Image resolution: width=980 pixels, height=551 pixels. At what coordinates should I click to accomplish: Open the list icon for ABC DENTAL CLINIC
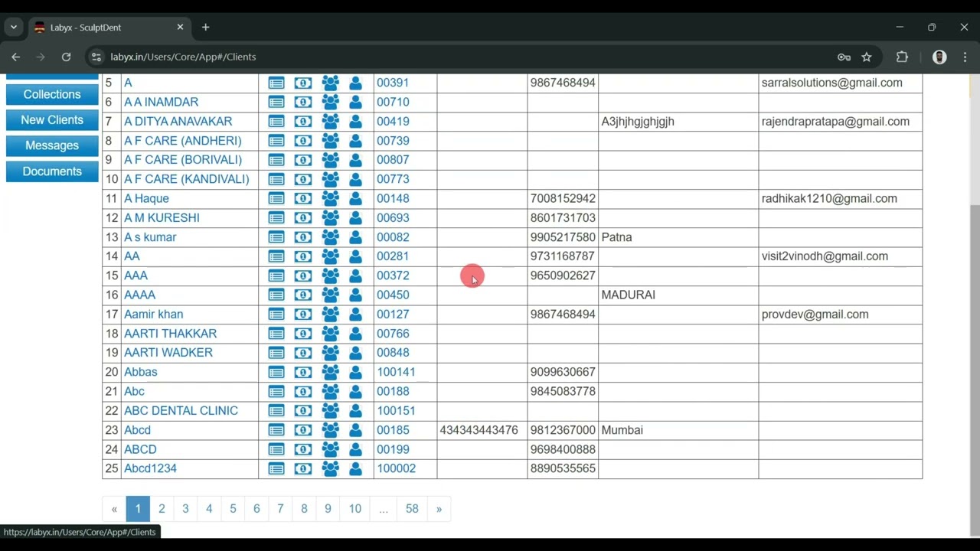coord(276,411)
